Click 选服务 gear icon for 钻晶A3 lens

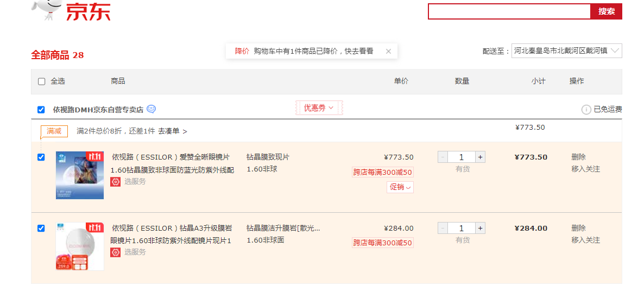[116, 252]
